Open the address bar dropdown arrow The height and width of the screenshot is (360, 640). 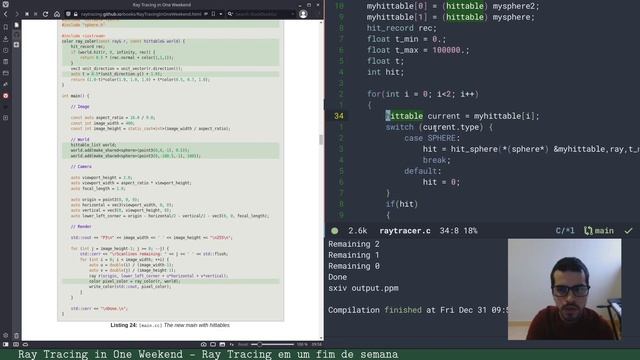(221, 14)
